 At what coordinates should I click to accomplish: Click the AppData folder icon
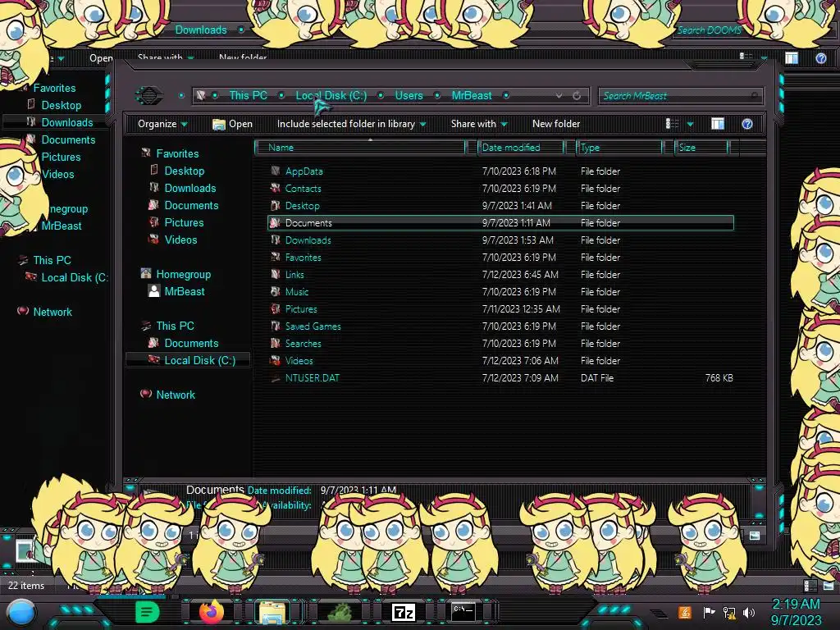click(x=276, y=171)
